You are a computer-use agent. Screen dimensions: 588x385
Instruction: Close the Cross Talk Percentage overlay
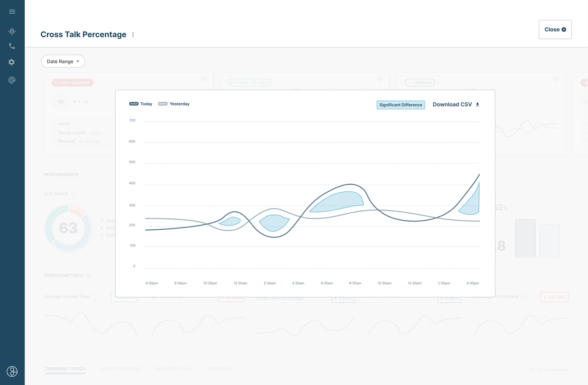555,29
